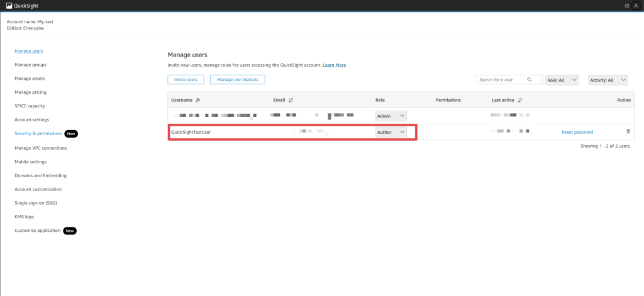The height and width of the screenshot is (296, 644).
Task: Open Security & permissions section
Action: tap(38, 133)
